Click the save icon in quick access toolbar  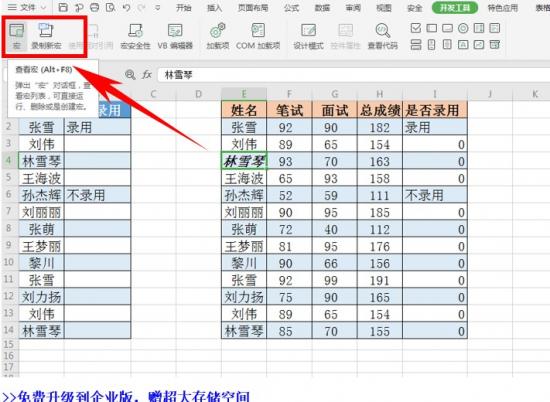point(63,7)
